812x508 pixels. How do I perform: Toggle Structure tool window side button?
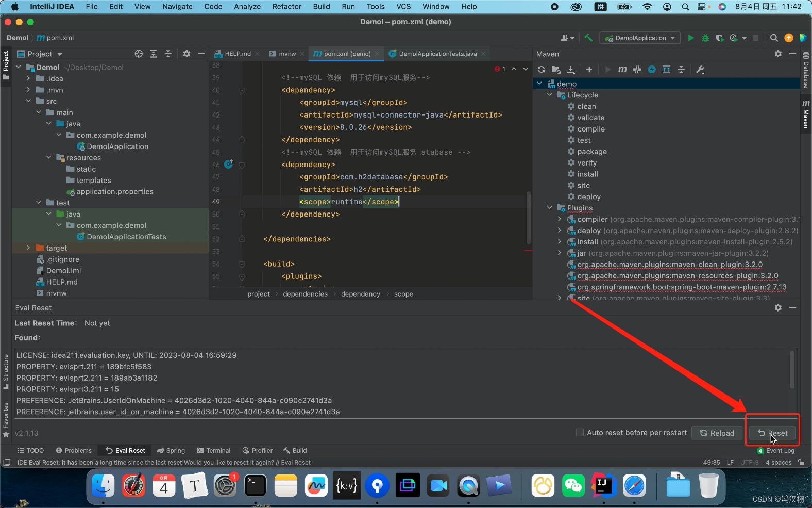coord(6,371)
